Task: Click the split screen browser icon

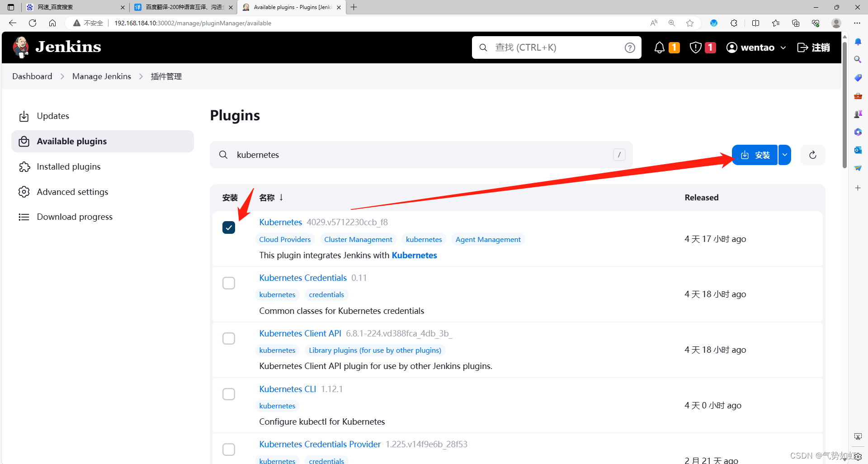Action: click(x=755, y=23)
